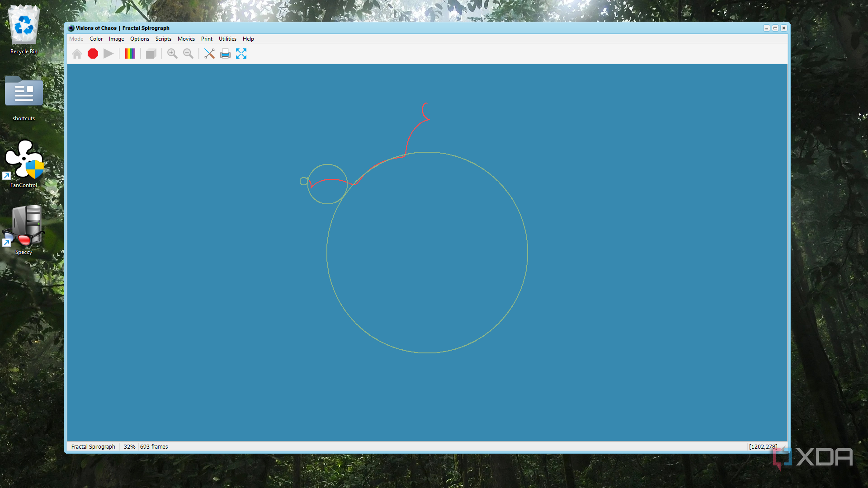This screenshot has width=868, height=488.
Task: Click the Zoom out magnifier icon
Action: 188,54
